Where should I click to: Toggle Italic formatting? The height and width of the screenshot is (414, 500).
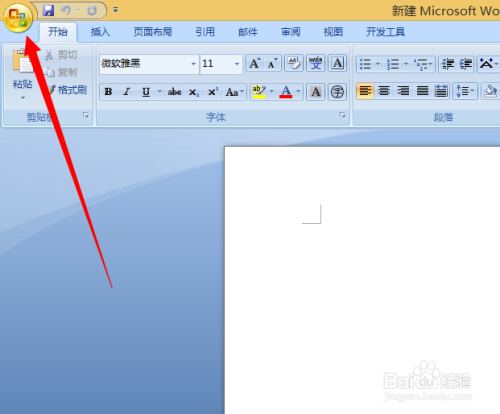[x=127, y=92]
